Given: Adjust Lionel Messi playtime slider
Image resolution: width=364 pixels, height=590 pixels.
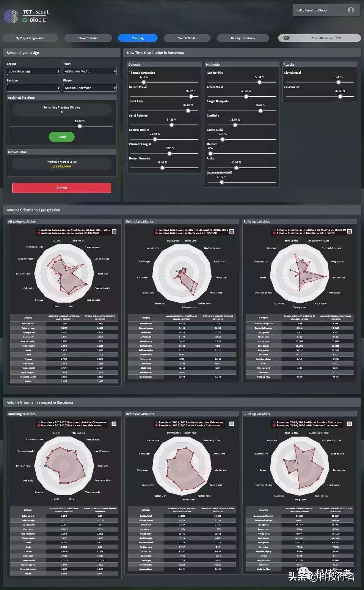Looking at the screenshot, I should point(339,82).
